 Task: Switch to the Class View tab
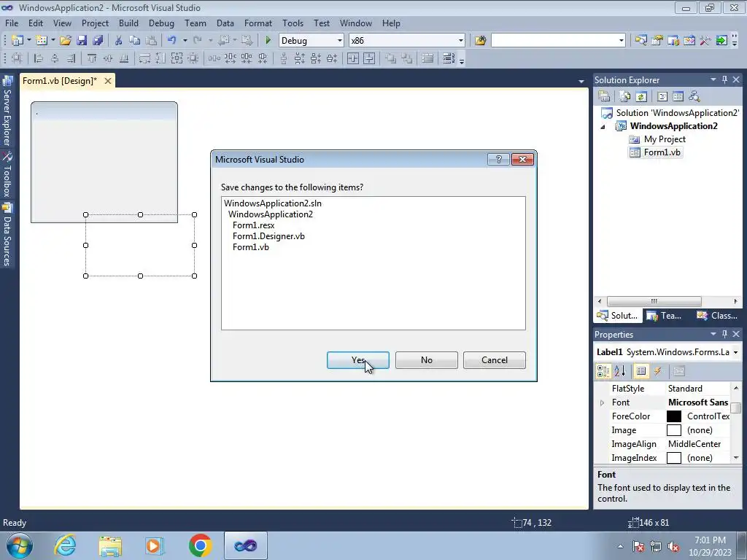click(x=717, y=316)
